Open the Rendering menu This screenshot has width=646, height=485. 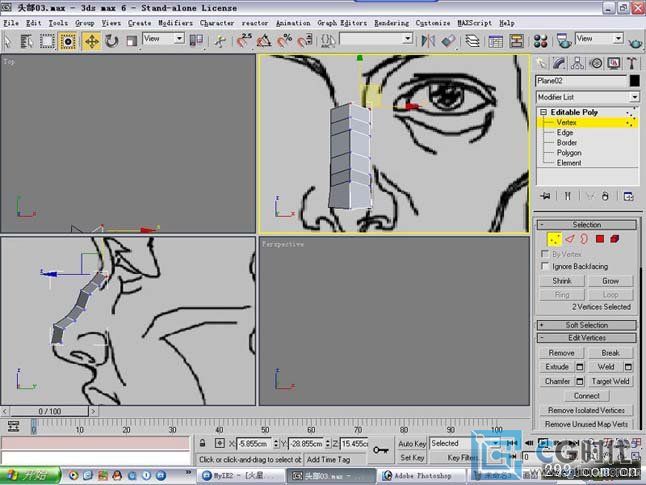pos(391,23)
